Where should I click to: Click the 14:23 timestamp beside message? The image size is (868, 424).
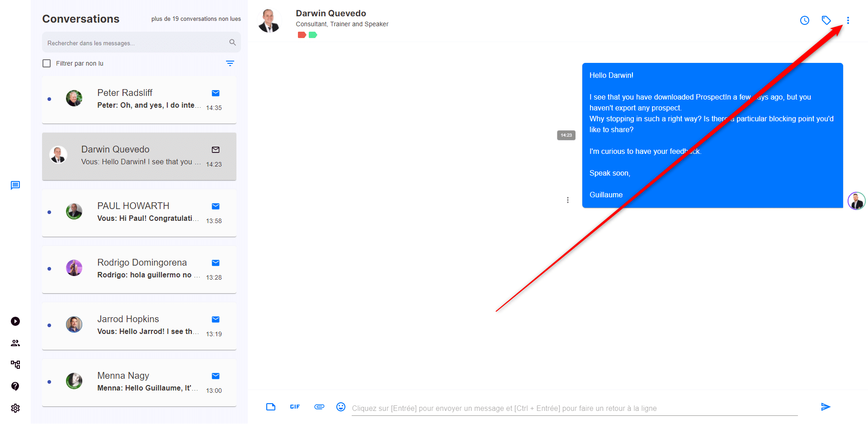click(x=566, y=135)
